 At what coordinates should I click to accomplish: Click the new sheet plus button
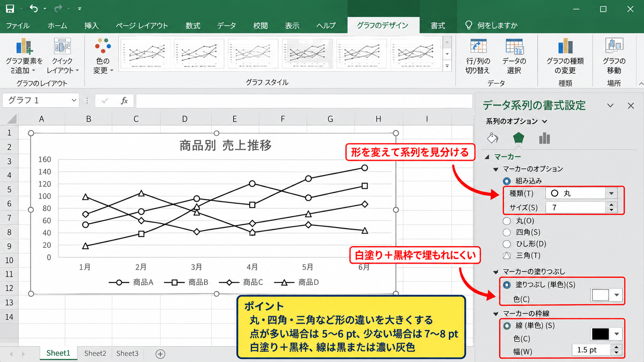pyautogui.click(x=160, y=354)
